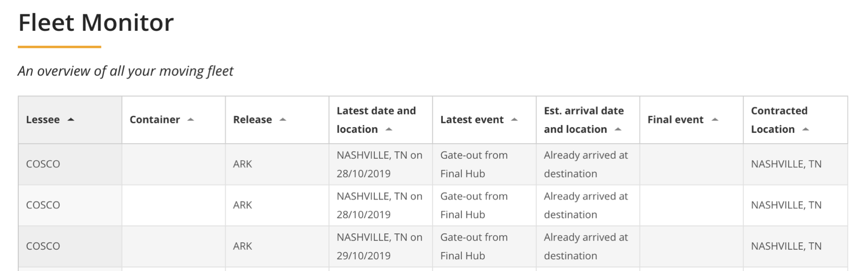
Task: Click the Container column sort arrow
Action: pyautogui.click(x=191, y=120)
